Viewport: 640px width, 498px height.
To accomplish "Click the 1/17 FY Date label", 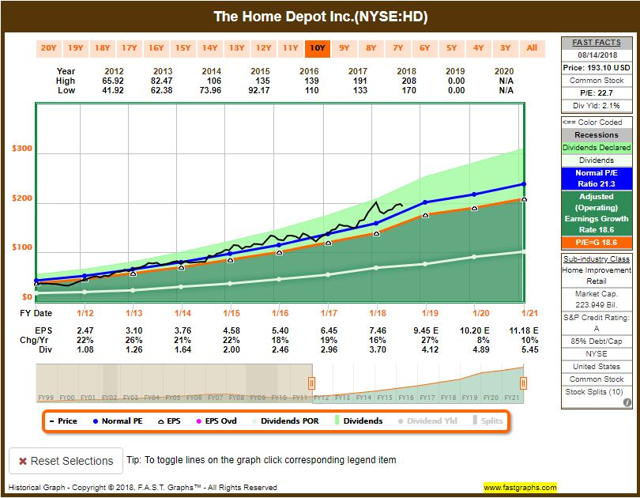I will coord(329,313).
